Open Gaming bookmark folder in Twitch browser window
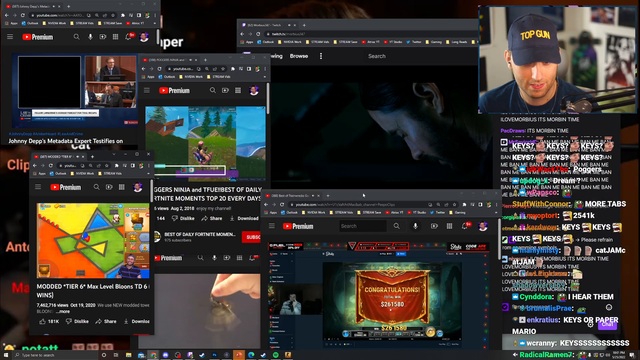 pos(434,42)
